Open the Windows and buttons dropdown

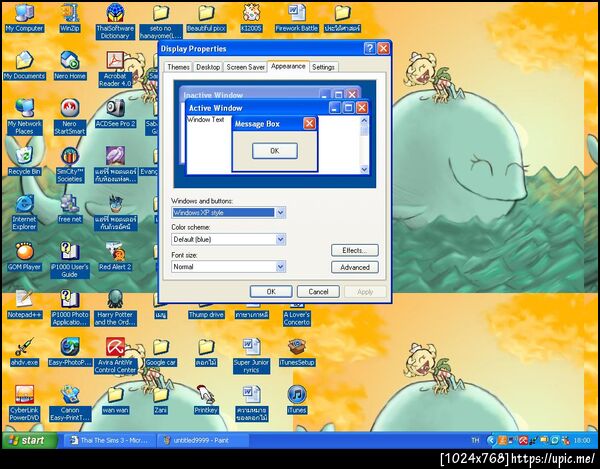coord(280,213)
